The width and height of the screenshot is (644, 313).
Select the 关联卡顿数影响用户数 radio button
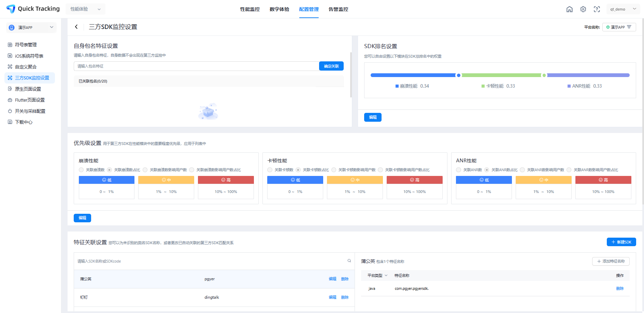334,170
